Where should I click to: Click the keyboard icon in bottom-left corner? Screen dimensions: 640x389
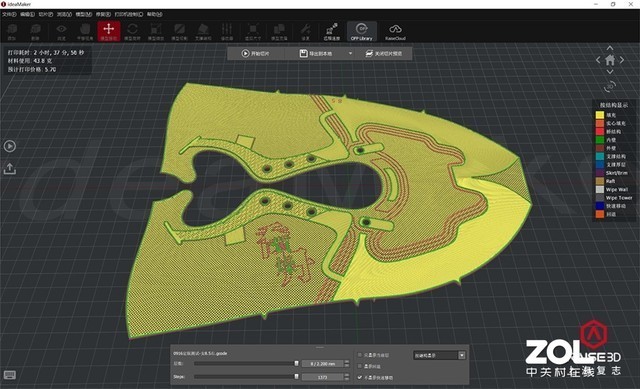tap(10, 375)
